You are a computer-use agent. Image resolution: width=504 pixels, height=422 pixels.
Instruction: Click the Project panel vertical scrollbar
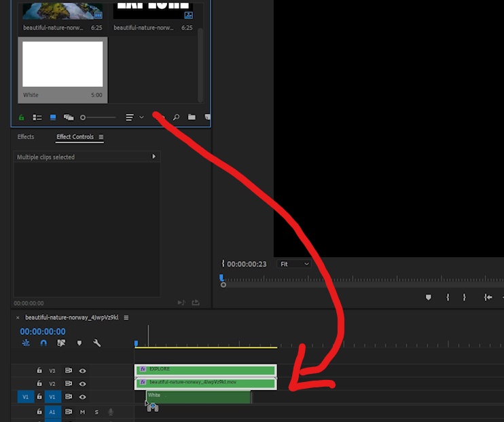click(200, 65)
